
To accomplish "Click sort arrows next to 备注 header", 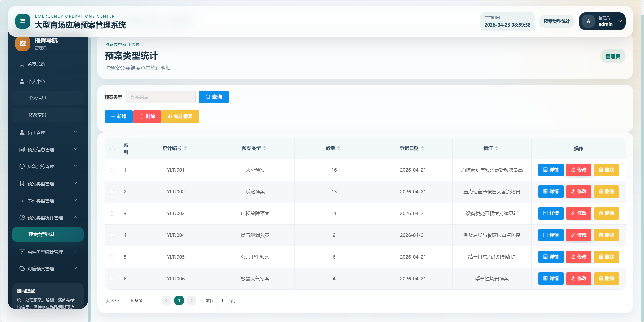I will click(x=497, y=148).
